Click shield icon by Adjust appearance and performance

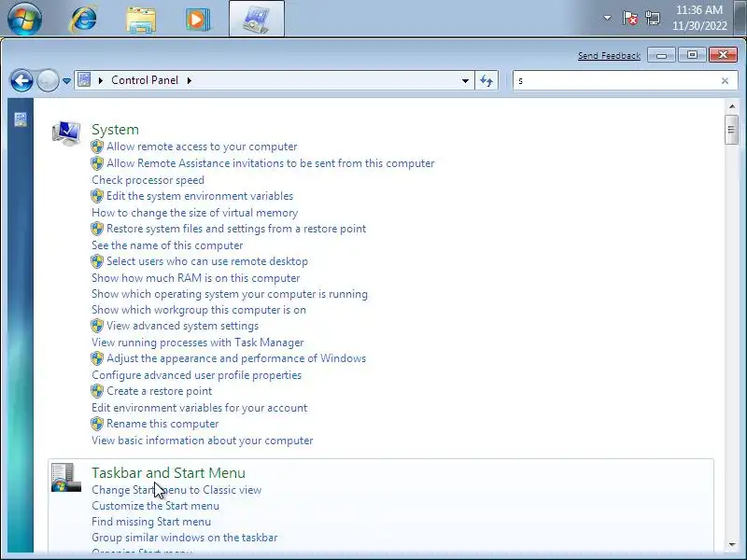(x=97, y=358)
